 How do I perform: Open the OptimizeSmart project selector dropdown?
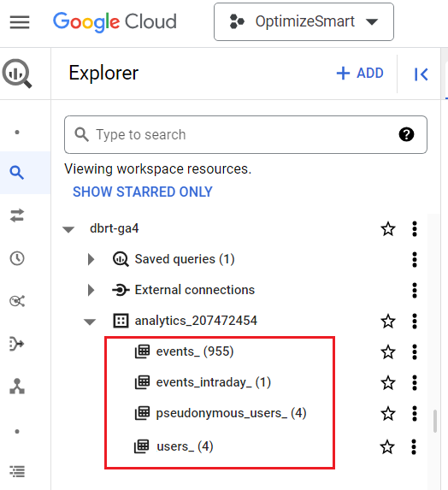point(304,22)
